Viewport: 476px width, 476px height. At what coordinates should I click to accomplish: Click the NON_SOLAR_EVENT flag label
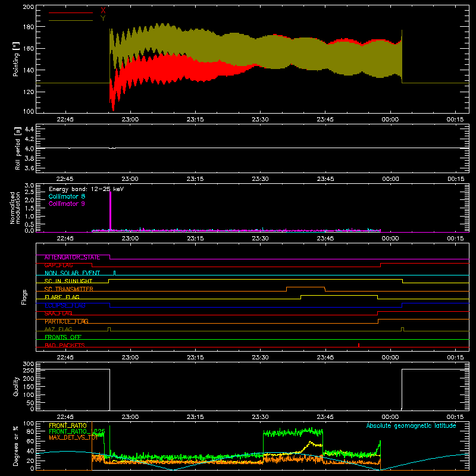click(x=72, y=273)
